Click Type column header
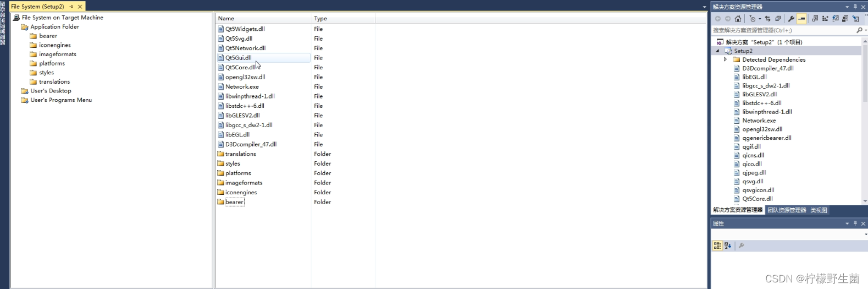 click(x=343, y=18)
